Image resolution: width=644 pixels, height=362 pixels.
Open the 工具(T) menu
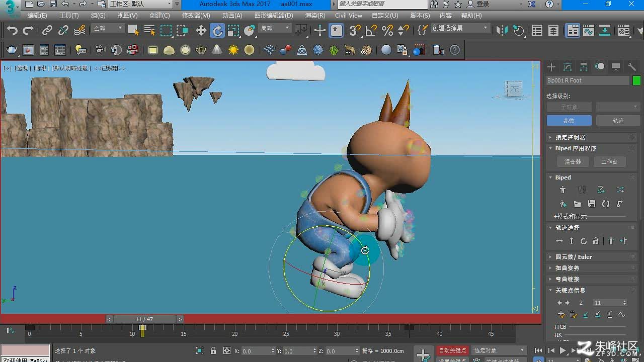[x=69, y=16]
